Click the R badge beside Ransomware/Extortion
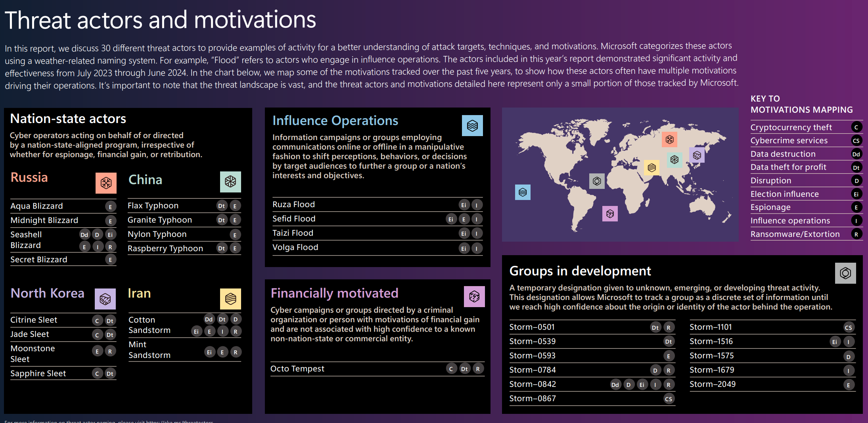The height and width of the screenshot is (423, 868). 857,234
